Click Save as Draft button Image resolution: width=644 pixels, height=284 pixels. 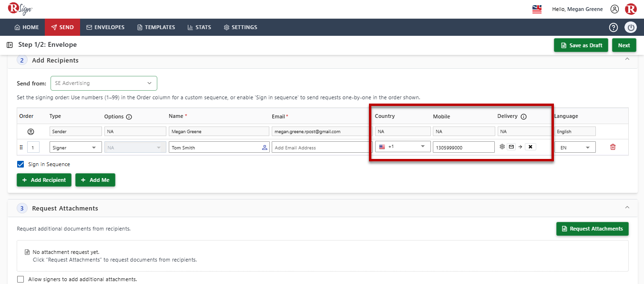[x=582, y=45]
